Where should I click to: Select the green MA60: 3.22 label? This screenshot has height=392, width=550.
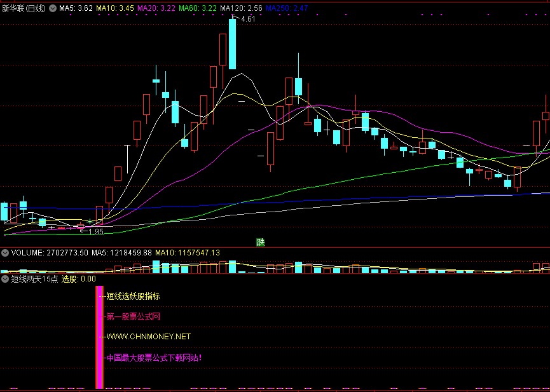pyautogui.click(x=198, y=8)
